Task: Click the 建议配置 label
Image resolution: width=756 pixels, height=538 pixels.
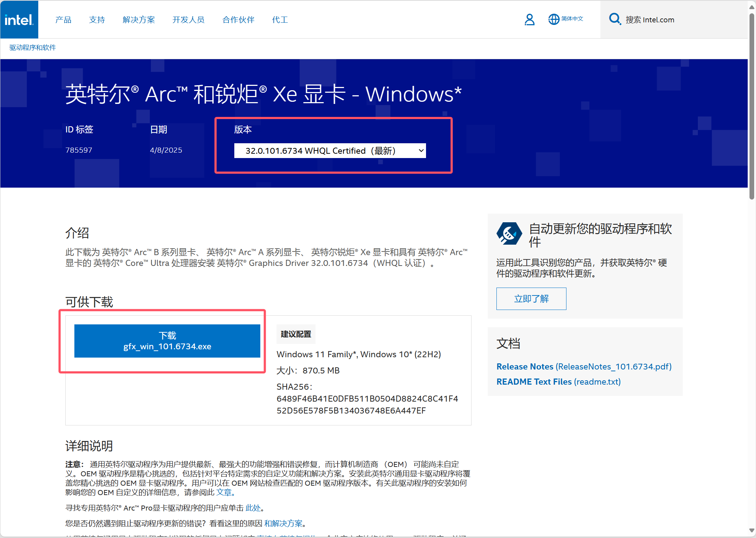Action: 296,334
